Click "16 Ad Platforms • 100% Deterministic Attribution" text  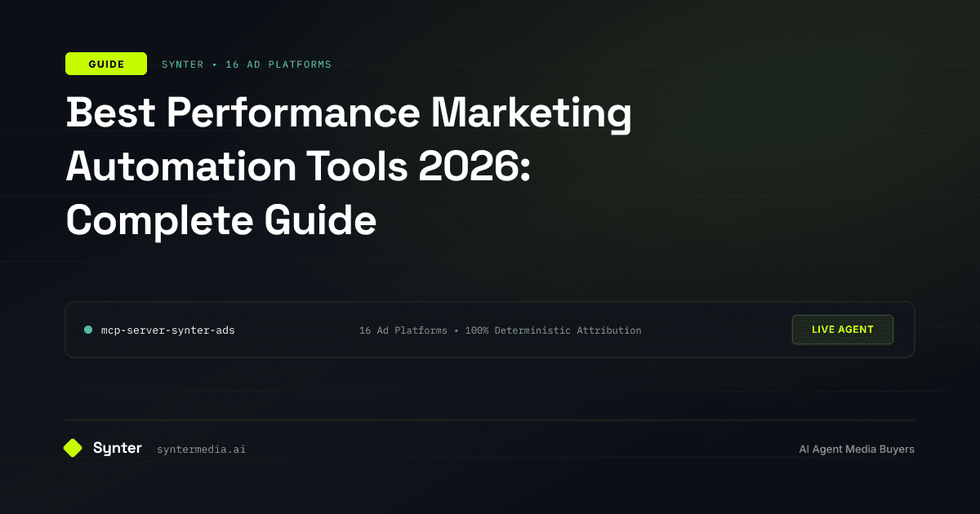(x=500, y=330)
